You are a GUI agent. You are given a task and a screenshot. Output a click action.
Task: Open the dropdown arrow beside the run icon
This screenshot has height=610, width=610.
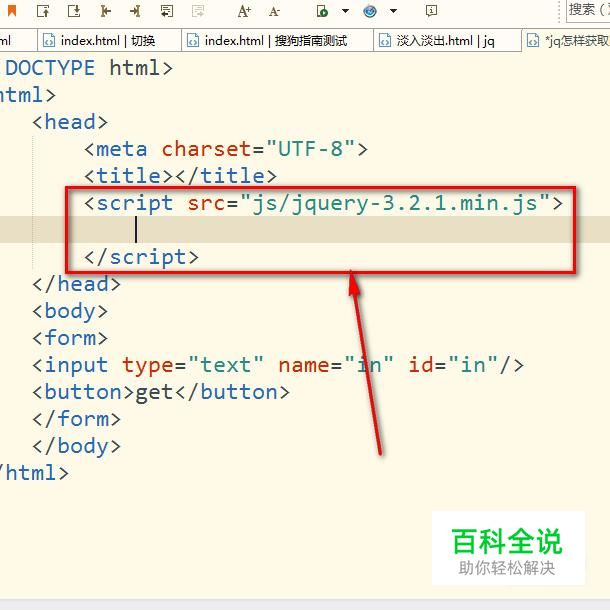tap(345, 11)
